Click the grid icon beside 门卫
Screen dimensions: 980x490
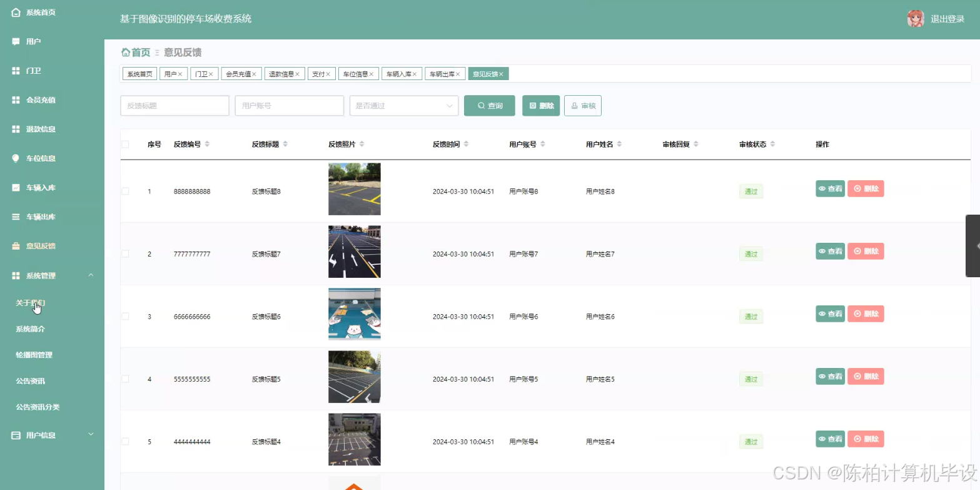coord(16,71)
